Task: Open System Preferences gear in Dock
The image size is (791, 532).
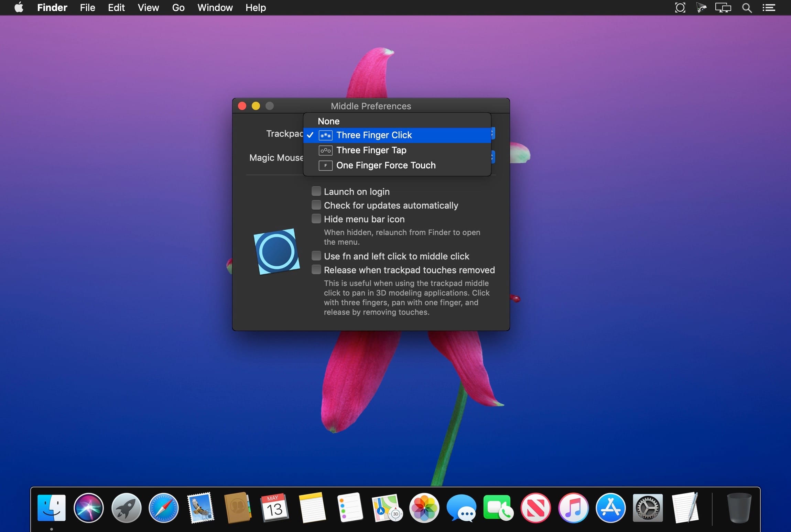Action: point(648,508)
